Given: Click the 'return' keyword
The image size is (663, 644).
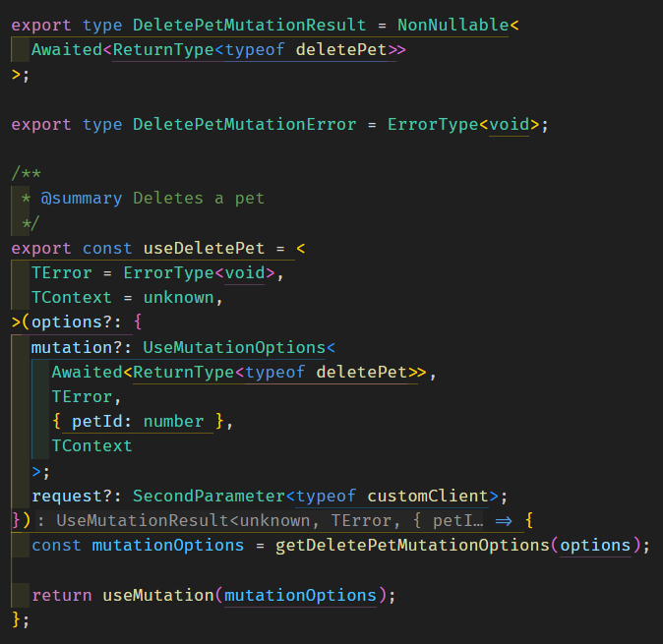Looking at the screenshot, I should click(62, 596).
